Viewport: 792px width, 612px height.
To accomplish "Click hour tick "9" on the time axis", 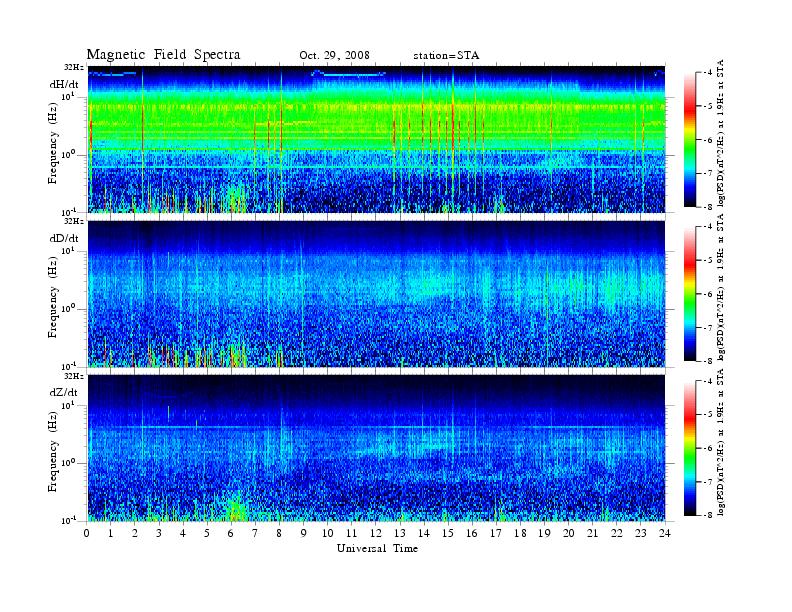I will 304,533.
